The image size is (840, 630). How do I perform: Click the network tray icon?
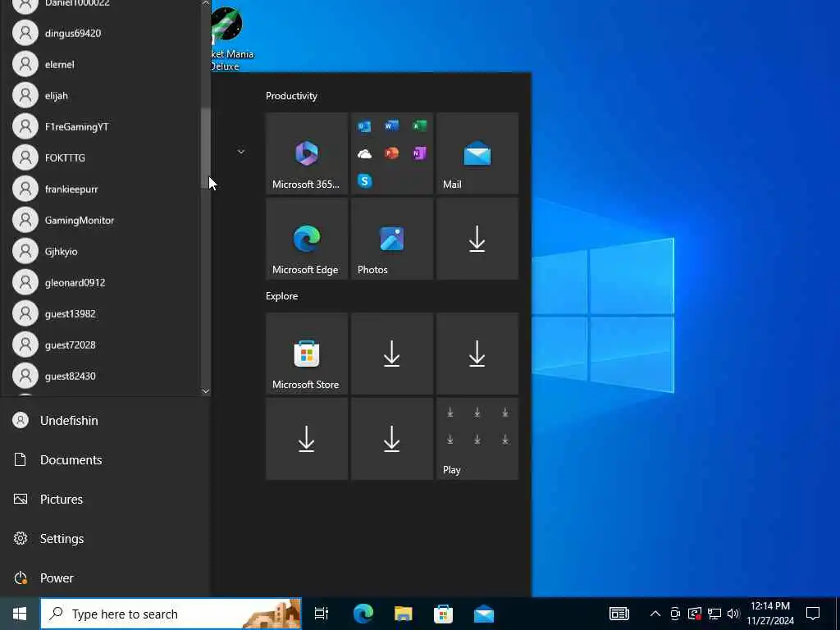(714, 614)
